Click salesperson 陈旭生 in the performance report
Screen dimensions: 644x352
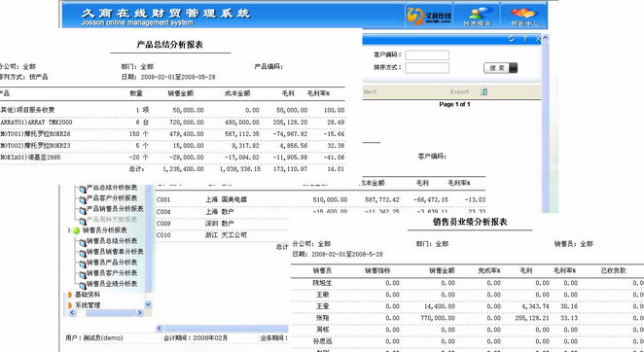tap(322, 283)
